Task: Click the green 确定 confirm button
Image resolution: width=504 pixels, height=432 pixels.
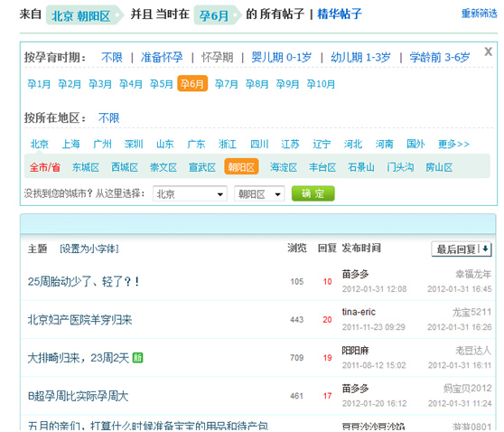Action: (313, 193)
